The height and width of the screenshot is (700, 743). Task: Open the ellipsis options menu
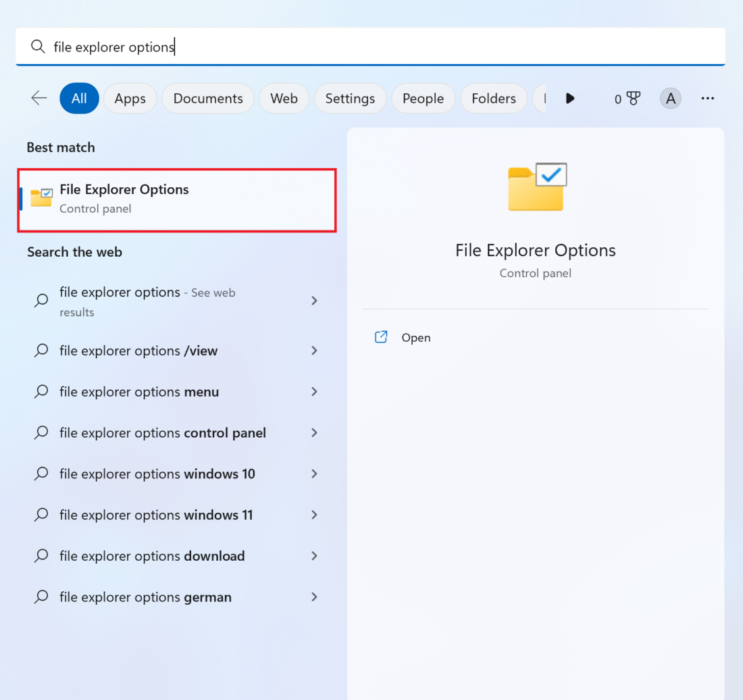[x=707, y=98]
